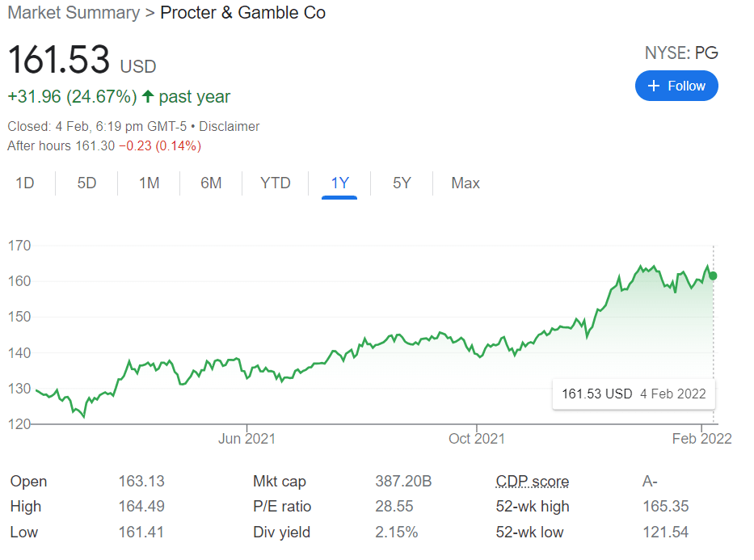Switch to the 5Y range

click(x=402, y=183)
